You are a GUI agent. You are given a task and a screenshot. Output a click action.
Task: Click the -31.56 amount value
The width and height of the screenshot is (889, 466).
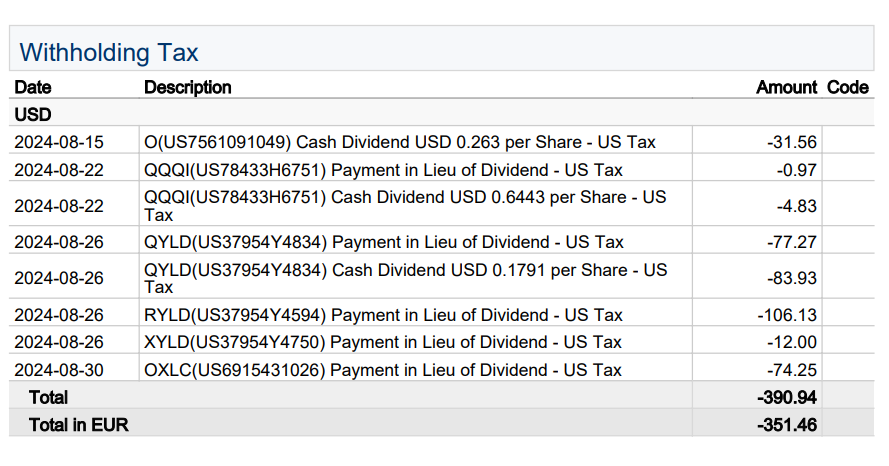pyautogui.click(x=792, y=142)
